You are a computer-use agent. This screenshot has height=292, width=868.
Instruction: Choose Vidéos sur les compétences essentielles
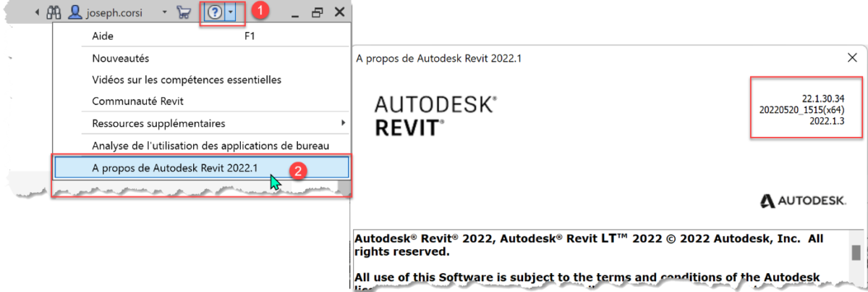coord(187,80)
